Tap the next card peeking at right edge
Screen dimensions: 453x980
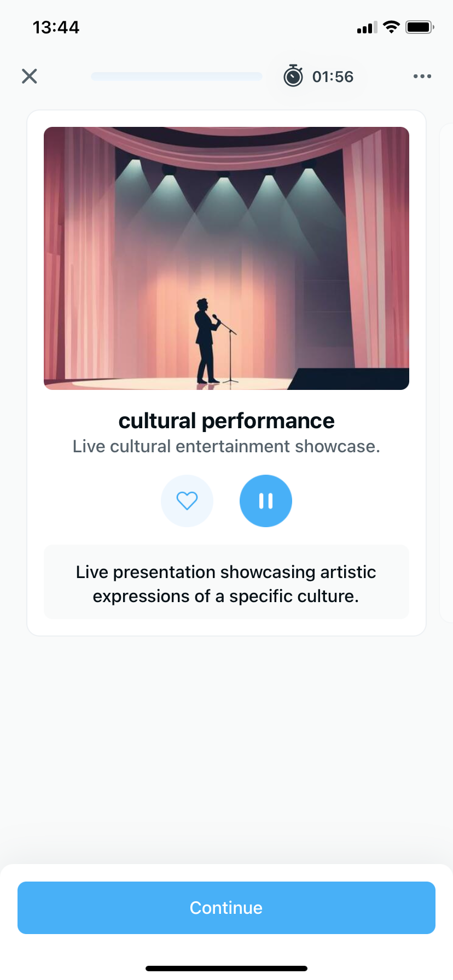(x=446, y=372)
